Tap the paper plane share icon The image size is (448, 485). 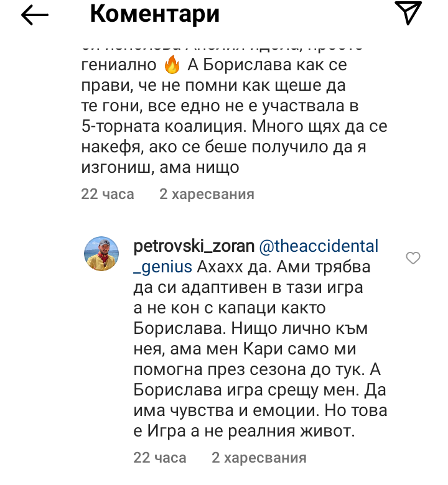click(x=409, y=14)
